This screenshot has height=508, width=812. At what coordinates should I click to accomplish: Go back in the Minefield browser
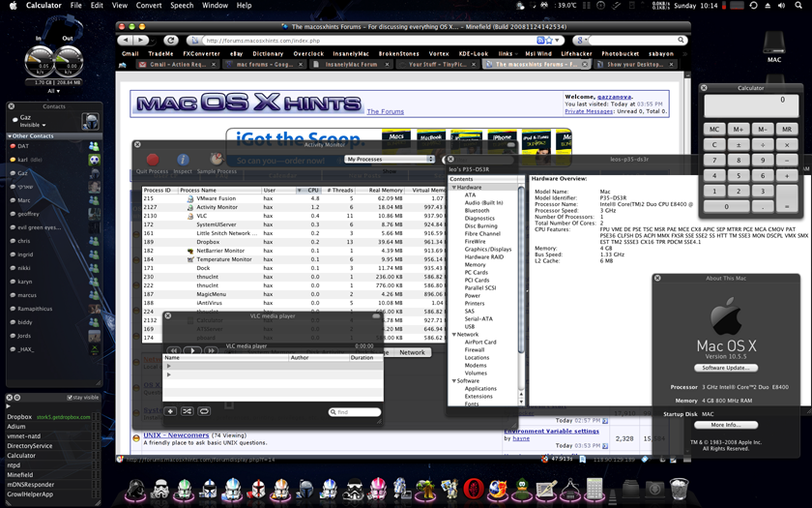(x=126, y=40)
